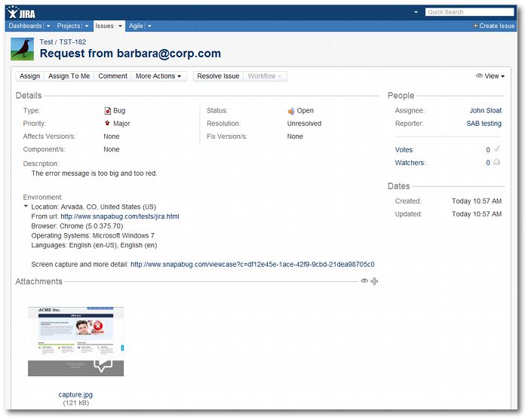Toggle attachments view eye icon
Viewport: 528px width, 420px height.
(x=364, y=281)
